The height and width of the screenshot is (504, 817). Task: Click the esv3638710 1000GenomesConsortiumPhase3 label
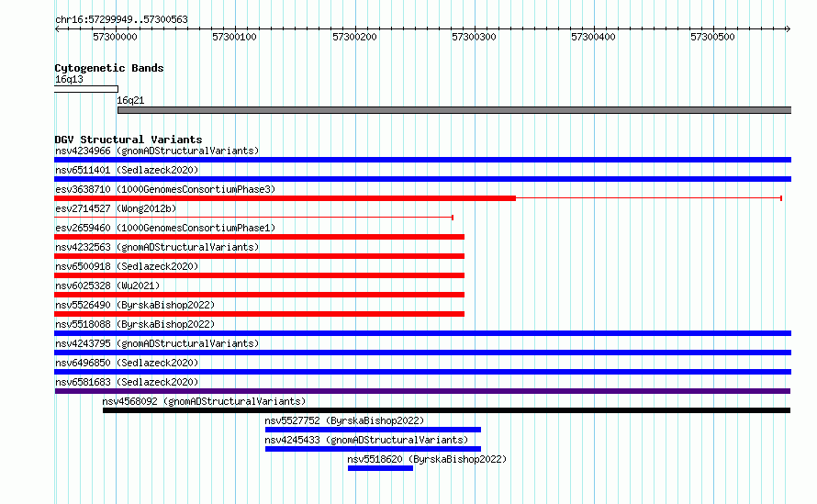165,189
